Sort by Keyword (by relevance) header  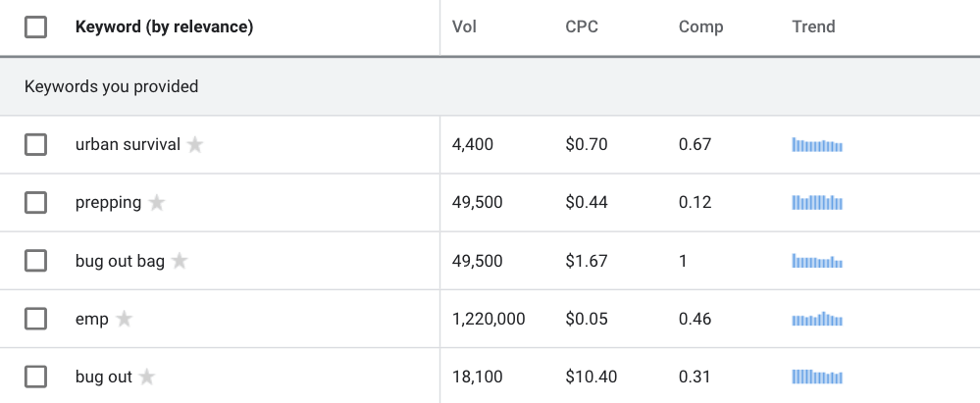tap(165, 26)
